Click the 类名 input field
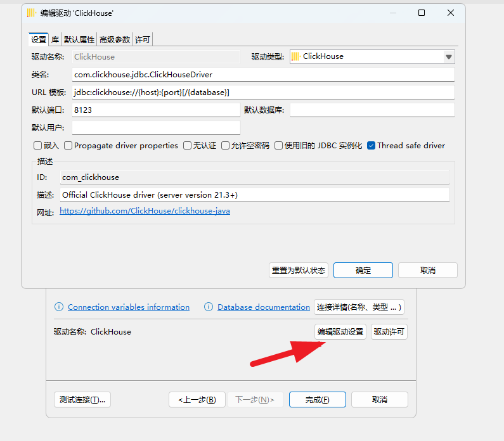Image resolution: width=504 pixels, height=441 pixels. pyautogui.click(x=263, y=75)
